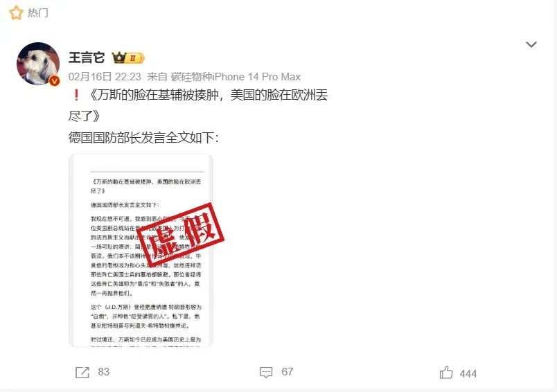This screenshot has width=557, height=392.
Task: Open 碳硅物种iPhone 14 Pro Max source link
Action: 236,77
